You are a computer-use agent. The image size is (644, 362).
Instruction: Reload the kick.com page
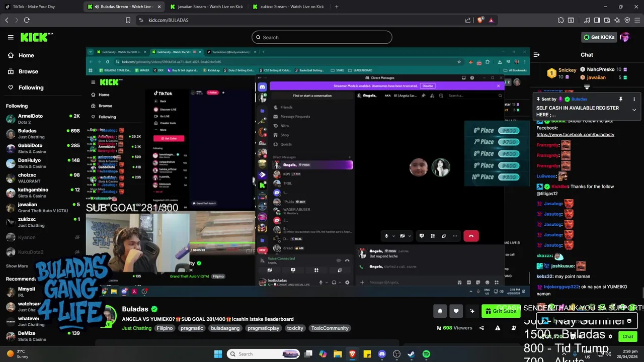click(x=27, y=20)
